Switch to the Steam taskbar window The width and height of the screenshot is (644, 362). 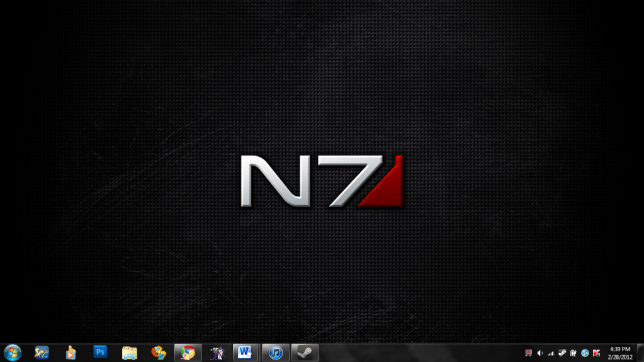(x=305, y=353)
